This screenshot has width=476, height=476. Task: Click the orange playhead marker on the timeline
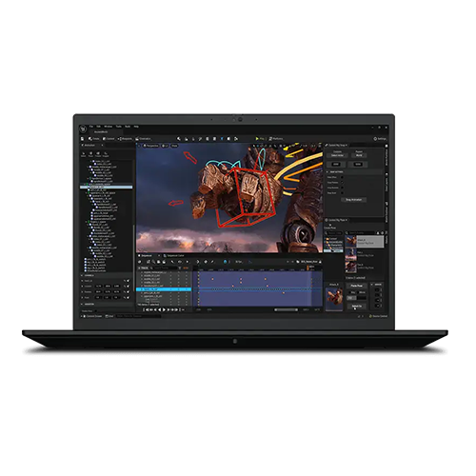[x=307, y=268]
